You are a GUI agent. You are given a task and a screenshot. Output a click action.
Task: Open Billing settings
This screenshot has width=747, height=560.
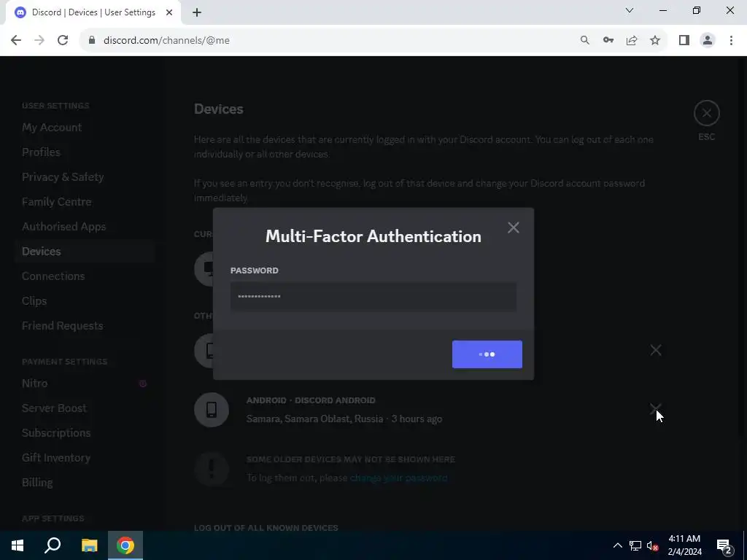point(37,483)
